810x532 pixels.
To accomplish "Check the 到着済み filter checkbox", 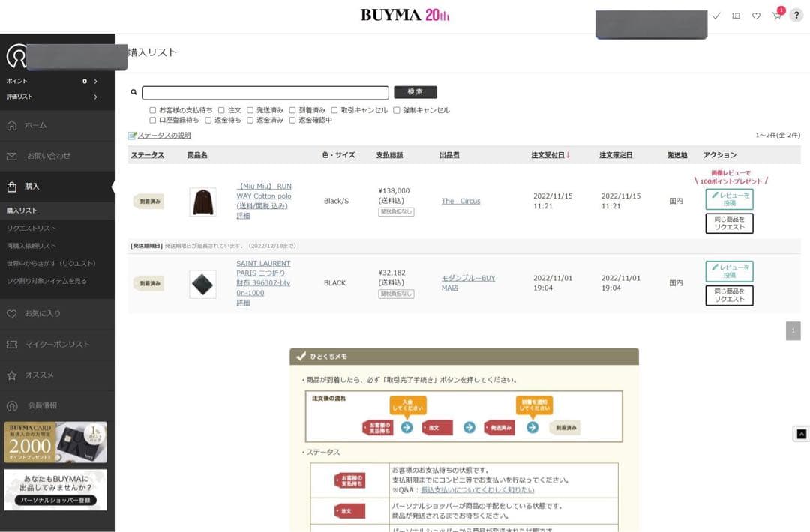I will coord(292,110).
